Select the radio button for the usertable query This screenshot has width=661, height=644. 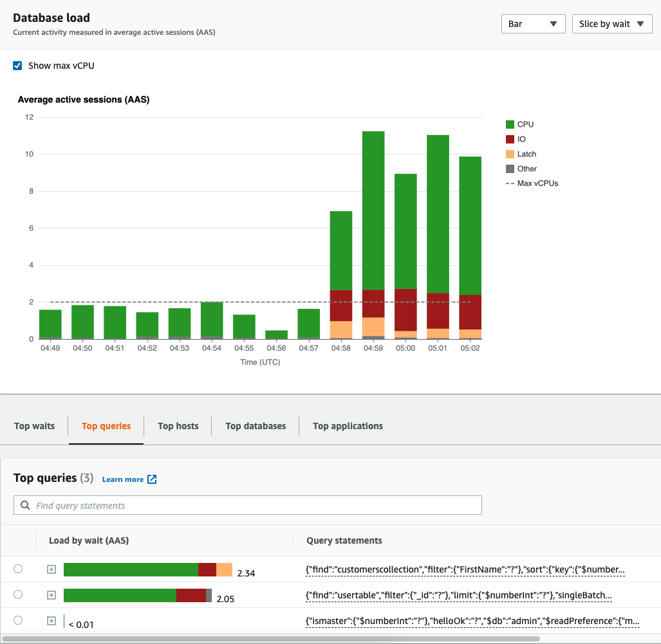point(19,594)
